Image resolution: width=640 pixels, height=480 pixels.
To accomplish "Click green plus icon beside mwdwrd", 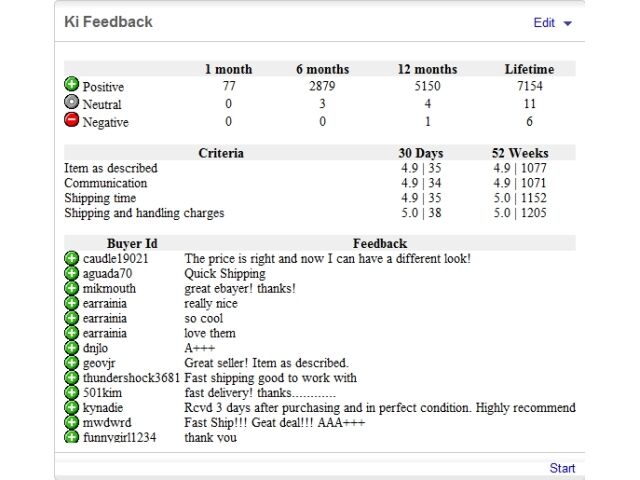I will point(71,422).
